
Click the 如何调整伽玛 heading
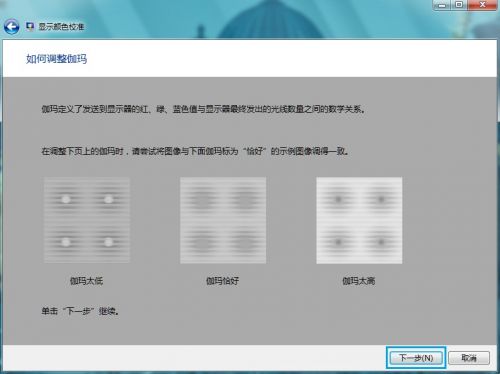pos(57,59)
